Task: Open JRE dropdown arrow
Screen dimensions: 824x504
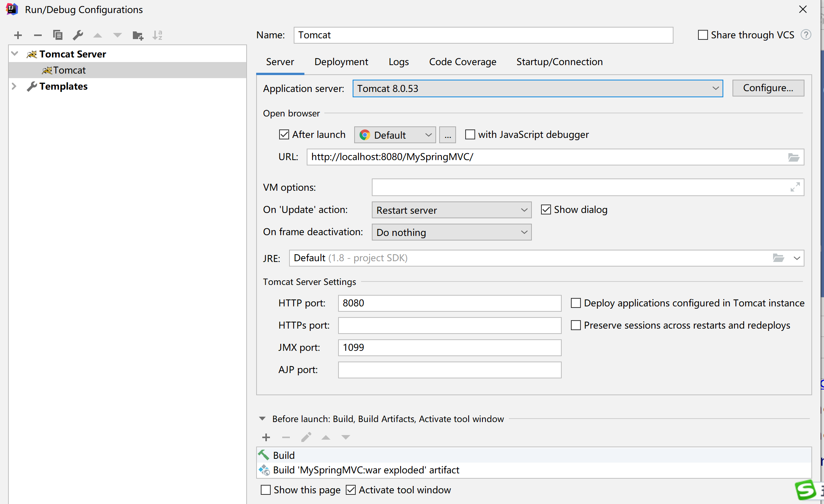Action: pos(797,258)
